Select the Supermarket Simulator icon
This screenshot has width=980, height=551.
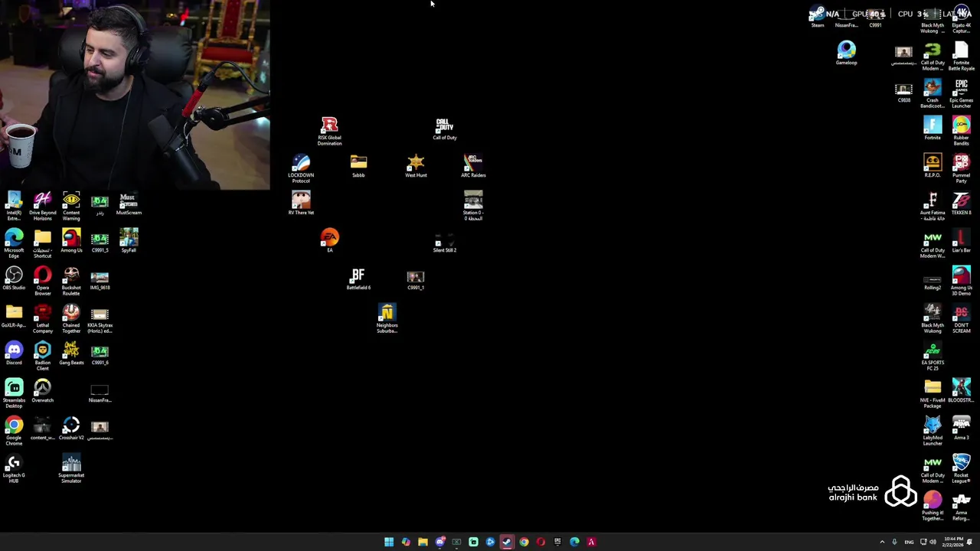[71, 469]
